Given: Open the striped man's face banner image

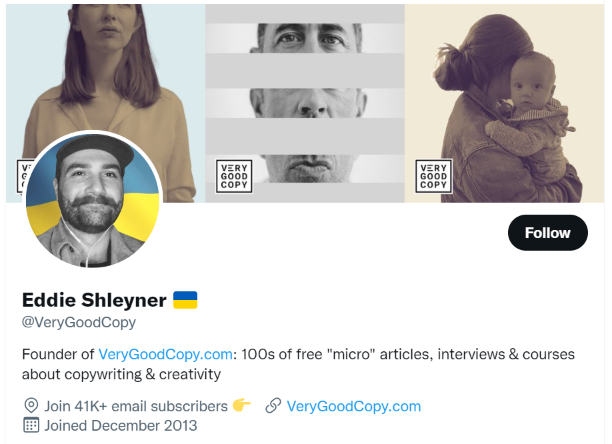Looking at the screenshot, I should pos(305,103).
